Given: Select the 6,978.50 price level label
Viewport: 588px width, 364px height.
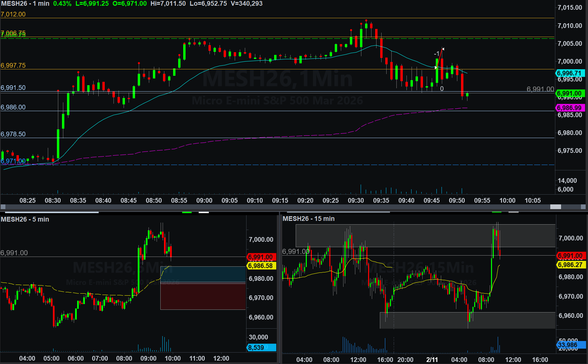Looking at the screenshot, I should point(13,134).
